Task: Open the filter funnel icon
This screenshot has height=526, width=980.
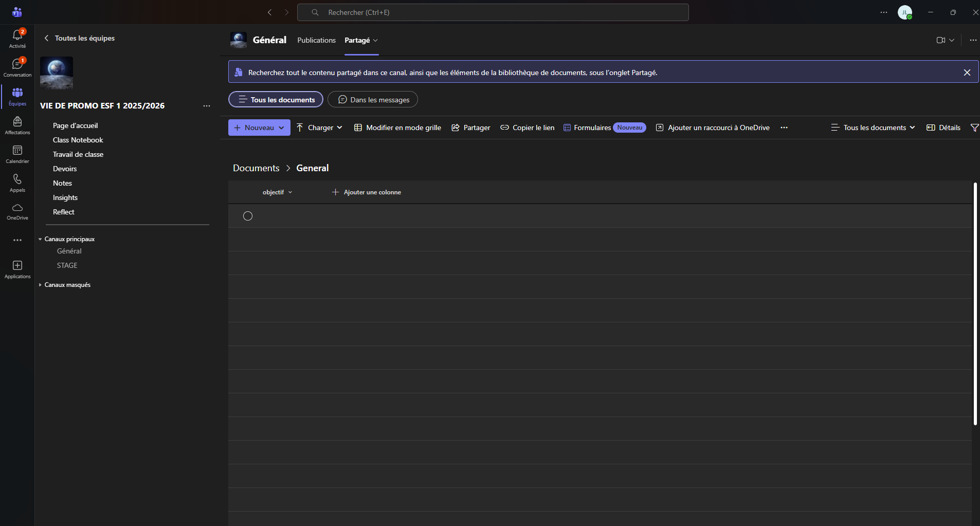Action: click(x=974, y=128)
